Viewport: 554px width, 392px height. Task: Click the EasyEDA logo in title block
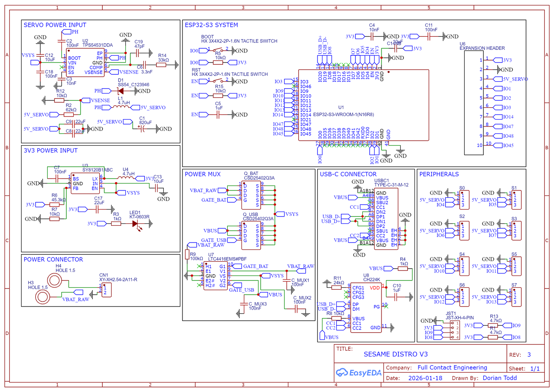click(x=358, y=372)
